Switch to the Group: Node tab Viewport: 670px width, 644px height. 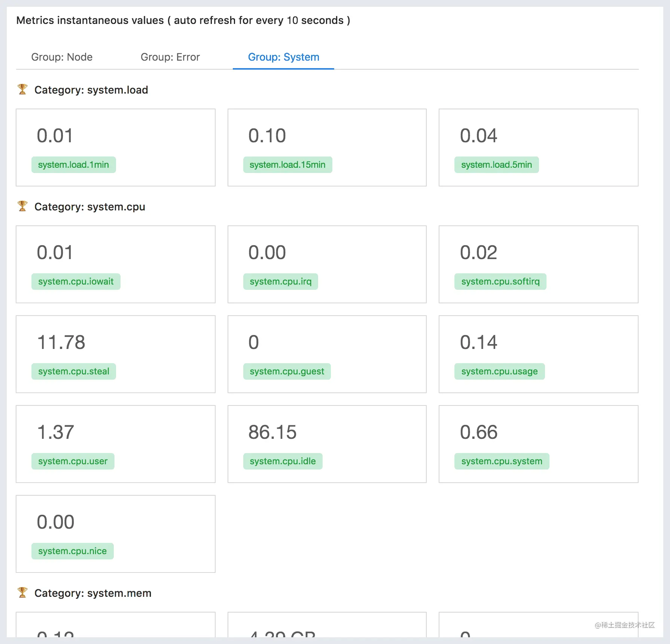(62, 57)
